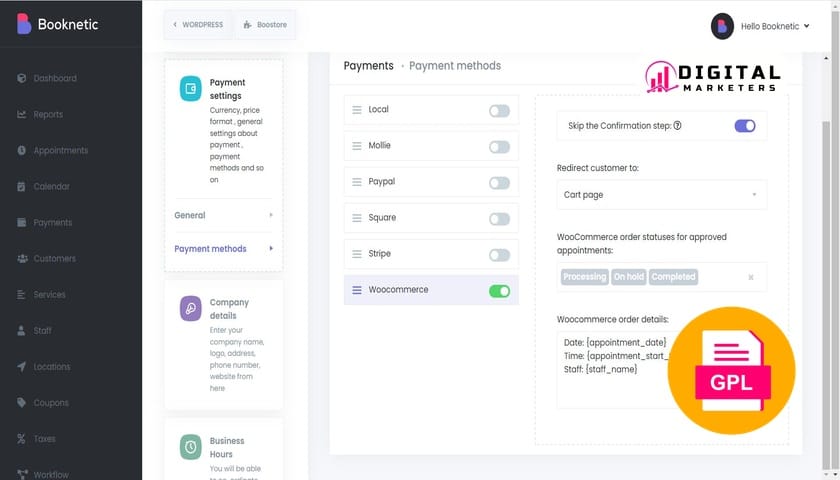840x480 pixels.
Task: Click the Customers group icon
Action: tap(21, 258)
